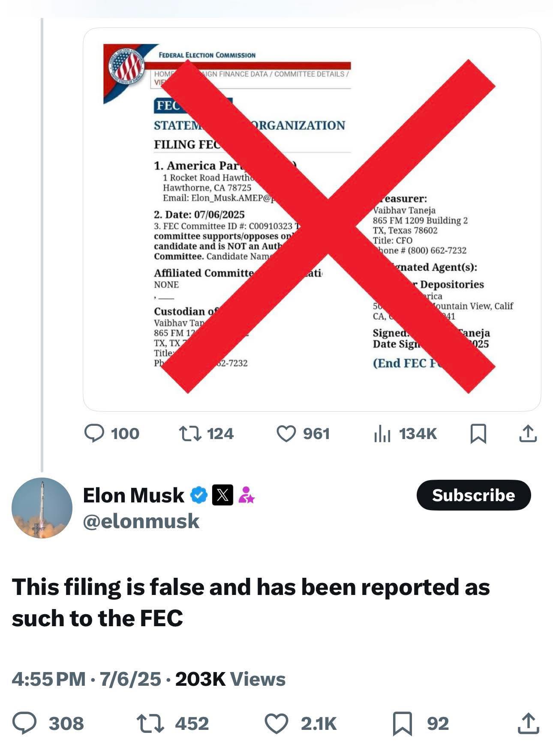The image size is (553, 756).
Task: Reply to Elon Musk's post
Action: (24, 723)
